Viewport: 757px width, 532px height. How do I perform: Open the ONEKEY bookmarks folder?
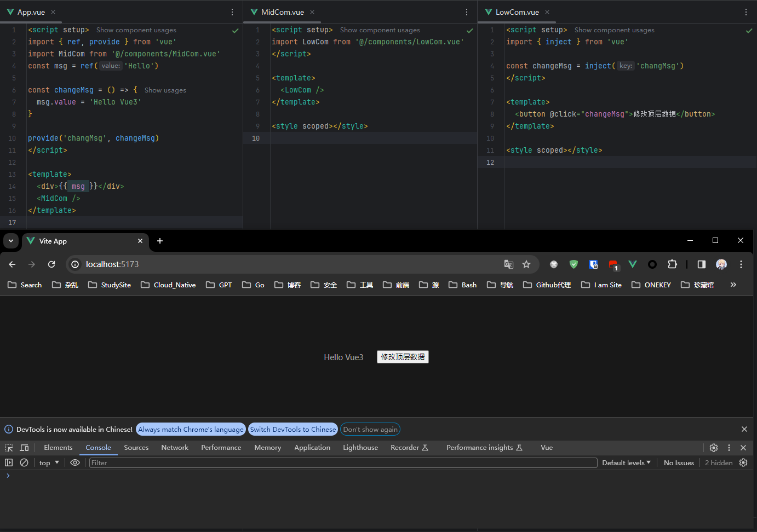(x=651, y=285)
